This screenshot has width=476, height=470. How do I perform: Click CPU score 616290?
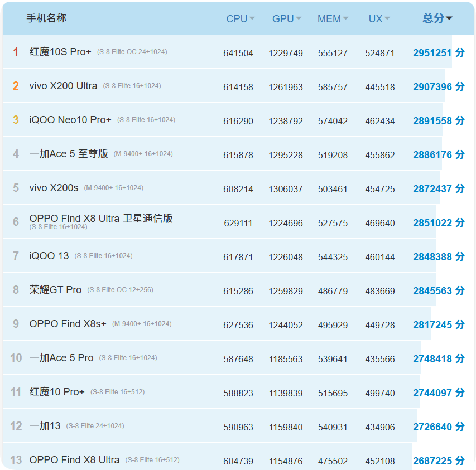pos(238,122)
